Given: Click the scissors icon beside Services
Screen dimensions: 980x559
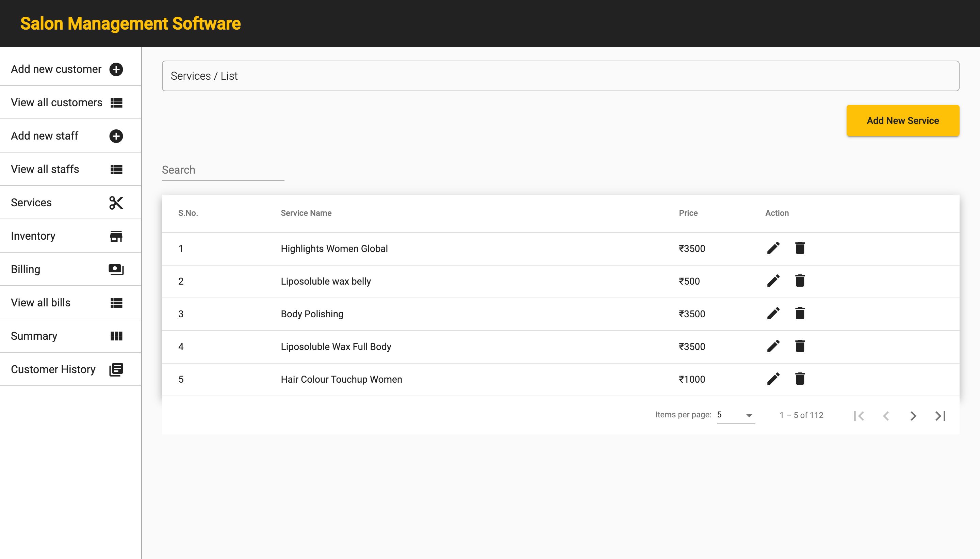Looking at the screenshot, I should tap(116, 203).
